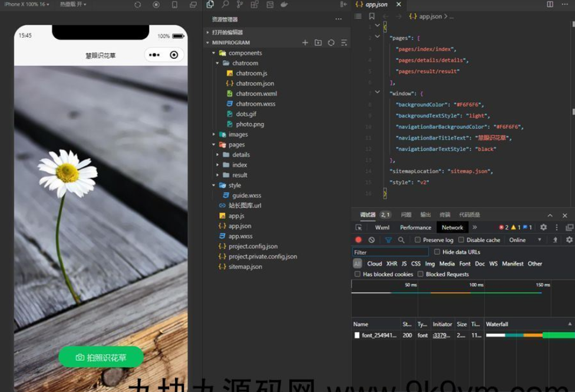Screen dimensions: 575x392
Task: Open the error and warning counts badge
Action: [515, 228]
